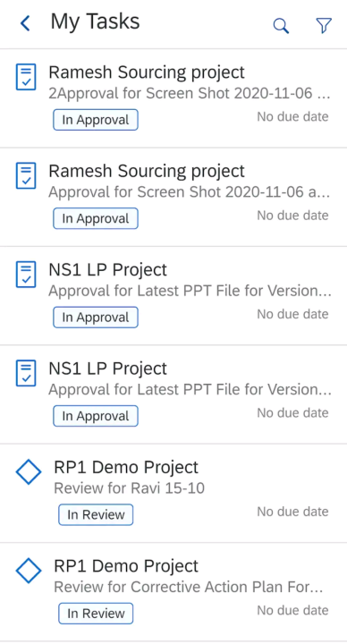Click the first Ramesh Sourcing task document icon
Image resolution: width=347 pixels, height=644 pixels.
click(x=26, y=77)
